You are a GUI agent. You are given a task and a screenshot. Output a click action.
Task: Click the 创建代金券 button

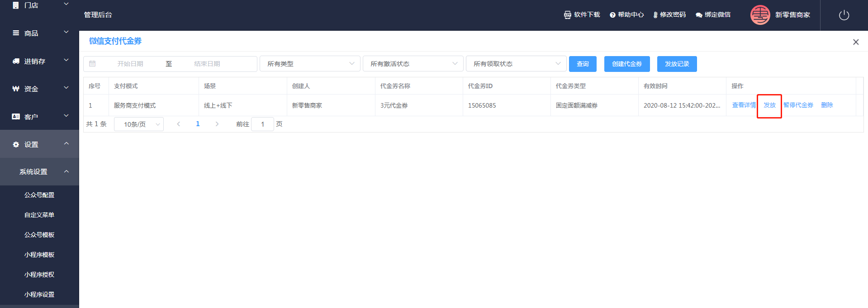627,64
